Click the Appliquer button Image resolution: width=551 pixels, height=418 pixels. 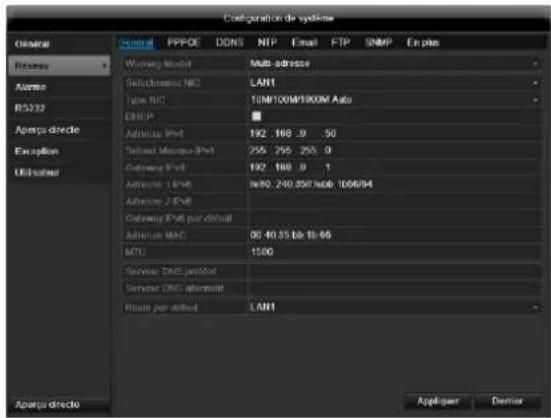click(x=437, y=401)
